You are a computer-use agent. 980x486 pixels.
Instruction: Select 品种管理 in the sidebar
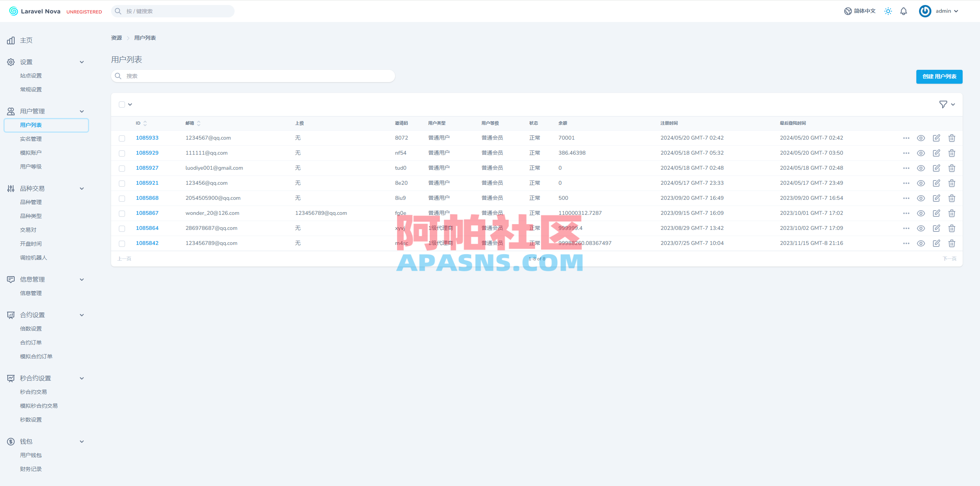pyautogui.click(x=31, y=202)
